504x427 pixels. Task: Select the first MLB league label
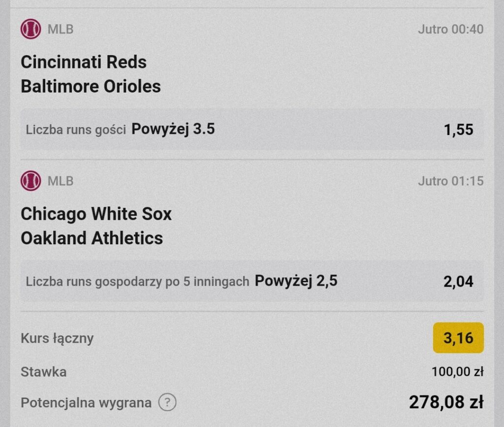click(61, 29)
